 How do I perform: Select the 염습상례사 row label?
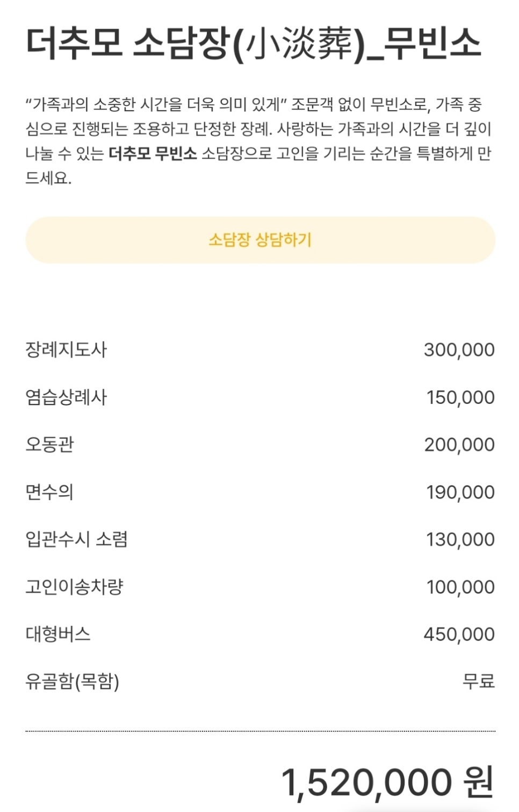pos(66,397)
